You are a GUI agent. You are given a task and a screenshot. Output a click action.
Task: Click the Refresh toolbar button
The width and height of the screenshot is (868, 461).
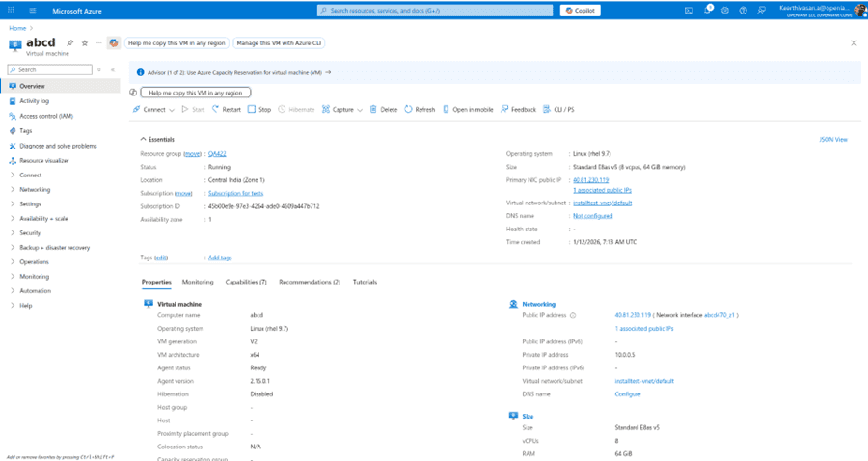tap(420, 110)
